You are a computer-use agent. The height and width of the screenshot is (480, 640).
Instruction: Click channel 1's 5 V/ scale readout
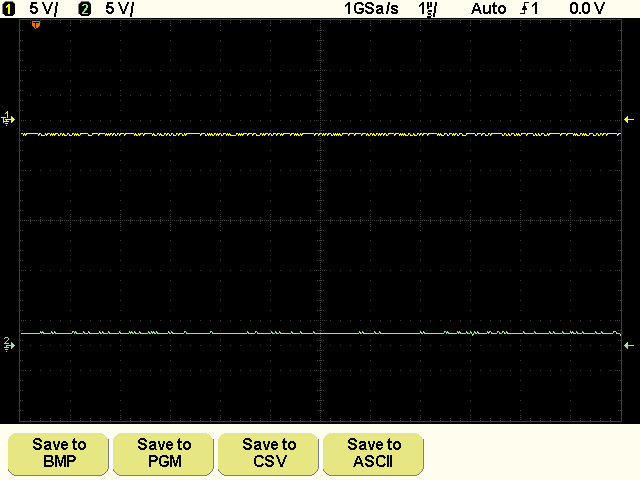pyautogui.click(x=43, y=9)
